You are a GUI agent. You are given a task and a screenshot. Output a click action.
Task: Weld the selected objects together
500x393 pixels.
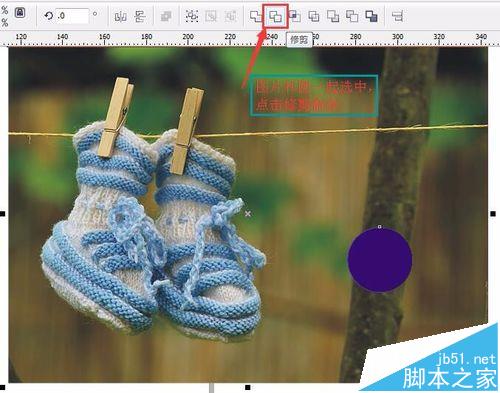pos(256,16)
